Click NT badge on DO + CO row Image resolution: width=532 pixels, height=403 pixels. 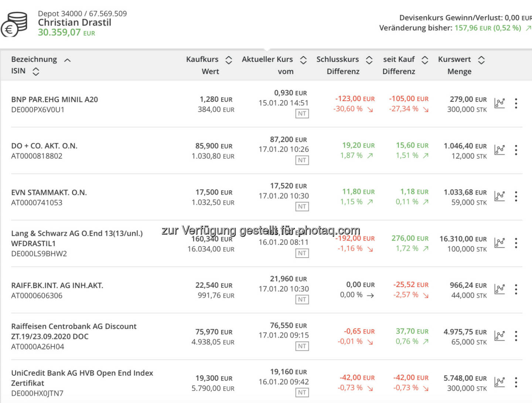302,160
